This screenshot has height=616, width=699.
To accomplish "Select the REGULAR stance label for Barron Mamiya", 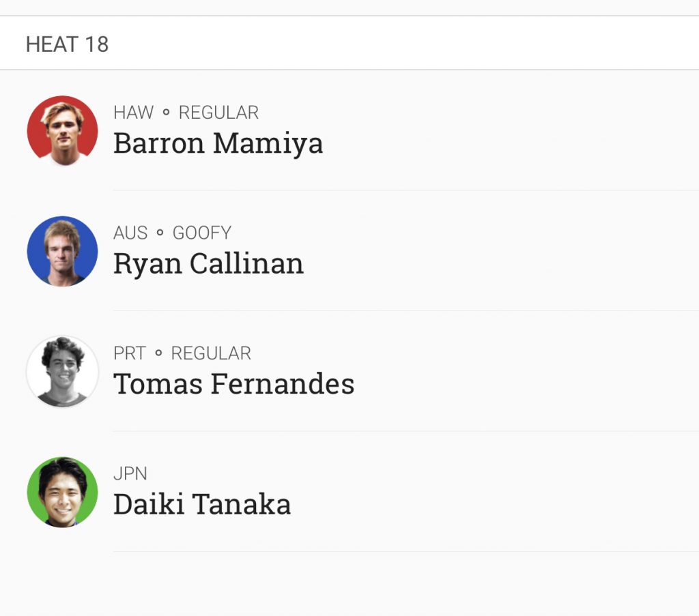I will 218,113.
